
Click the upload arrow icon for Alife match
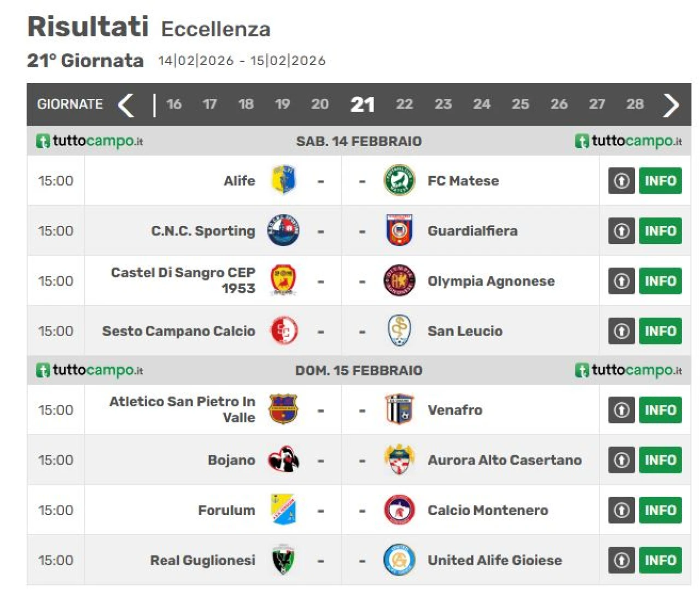[621, 181]
